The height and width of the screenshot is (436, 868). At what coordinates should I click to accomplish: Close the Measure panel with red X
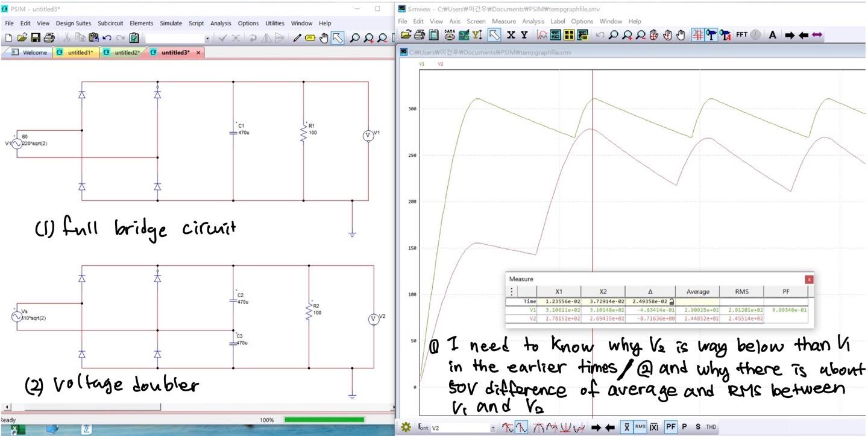809,279
